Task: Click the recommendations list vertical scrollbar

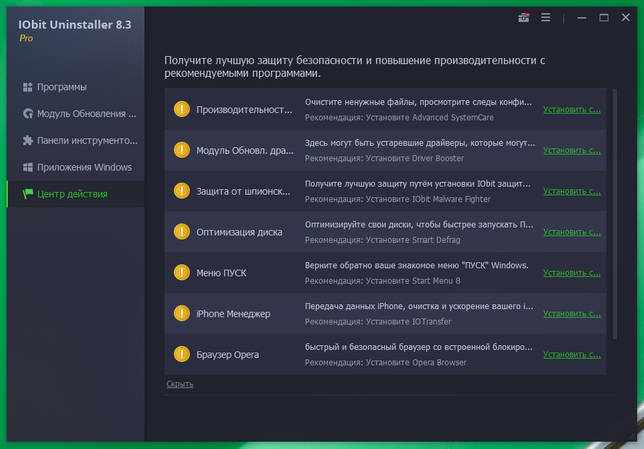Action: [614, 214]
